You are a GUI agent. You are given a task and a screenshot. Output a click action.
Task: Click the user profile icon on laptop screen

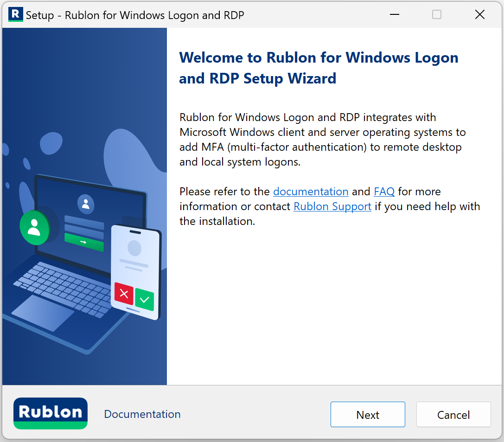click(x=86, y=204)
